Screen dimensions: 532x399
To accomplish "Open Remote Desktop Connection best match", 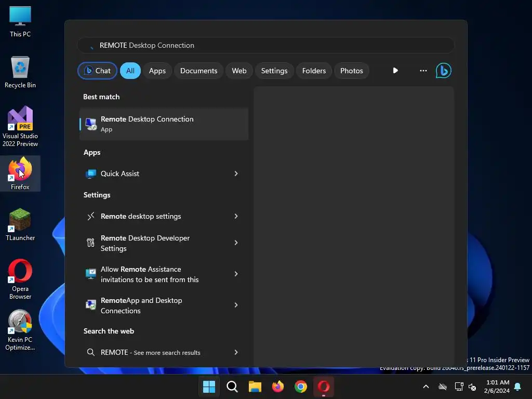I will 164,124.
